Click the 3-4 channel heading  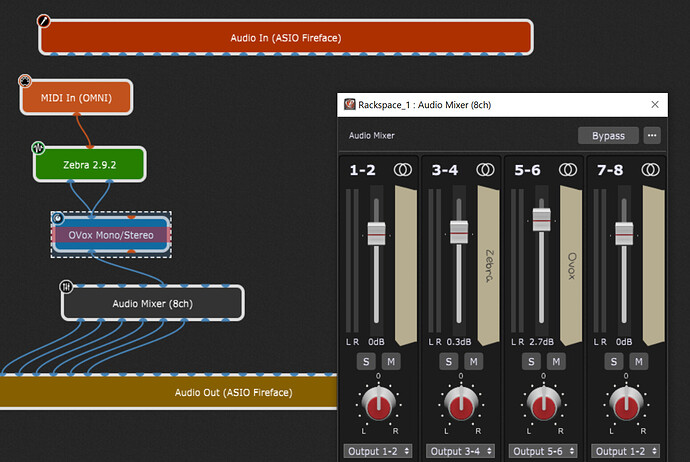tap(445, 170)
